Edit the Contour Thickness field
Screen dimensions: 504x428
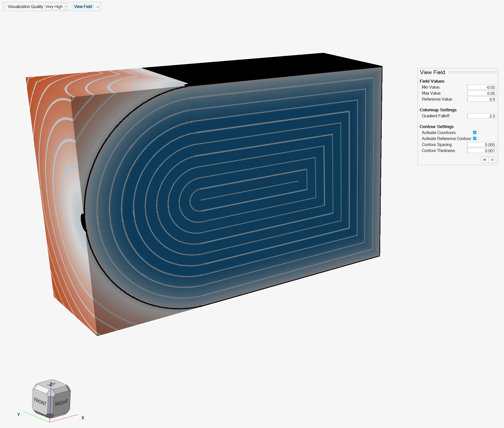pyautogui.click(x=481, y=151)
